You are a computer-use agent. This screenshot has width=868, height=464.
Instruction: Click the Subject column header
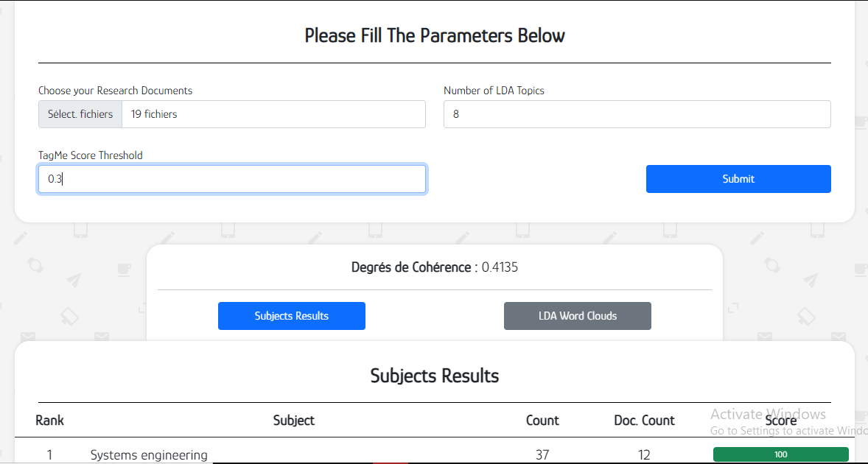[x=294, y=421]
